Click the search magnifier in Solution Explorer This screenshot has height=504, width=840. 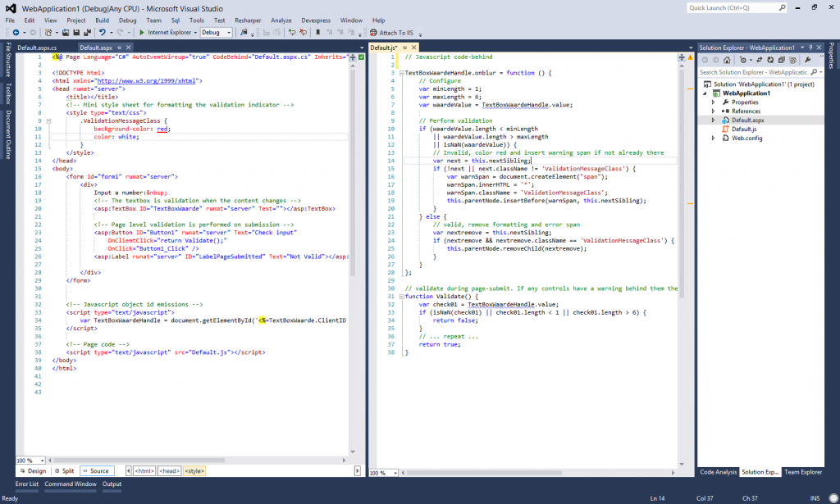click(814, 72)
